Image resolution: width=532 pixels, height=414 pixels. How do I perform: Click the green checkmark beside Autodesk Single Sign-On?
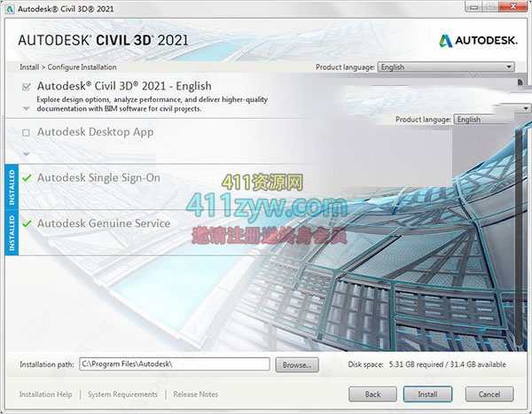[x=27, y=178]
